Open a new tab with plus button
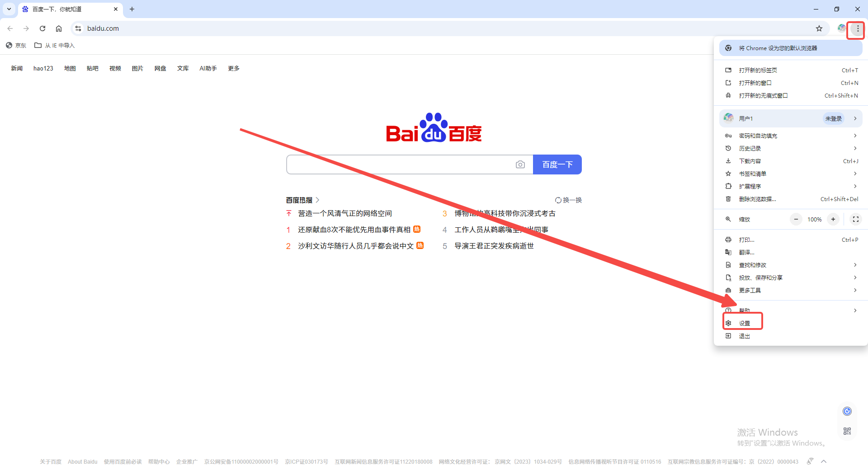This screenshot has height=470, width=868. click(132, 9)
